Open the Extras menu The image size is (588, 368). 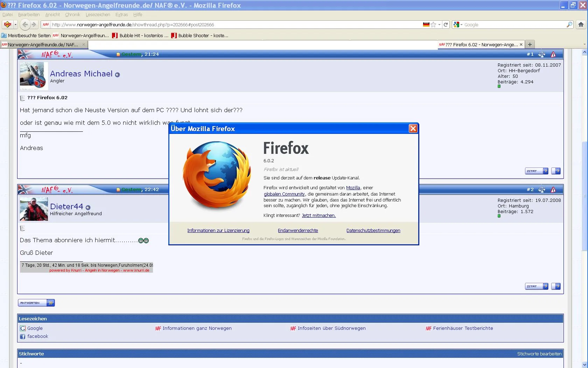click(x=121, y=15)
